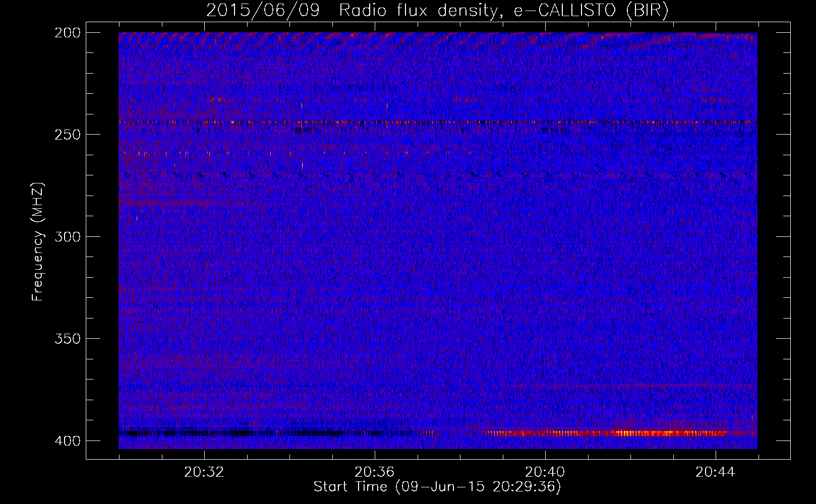Click the 20:36 time tick label
Image resolution: width=816 pixels, height=504 pixels.
pos(374,472)
